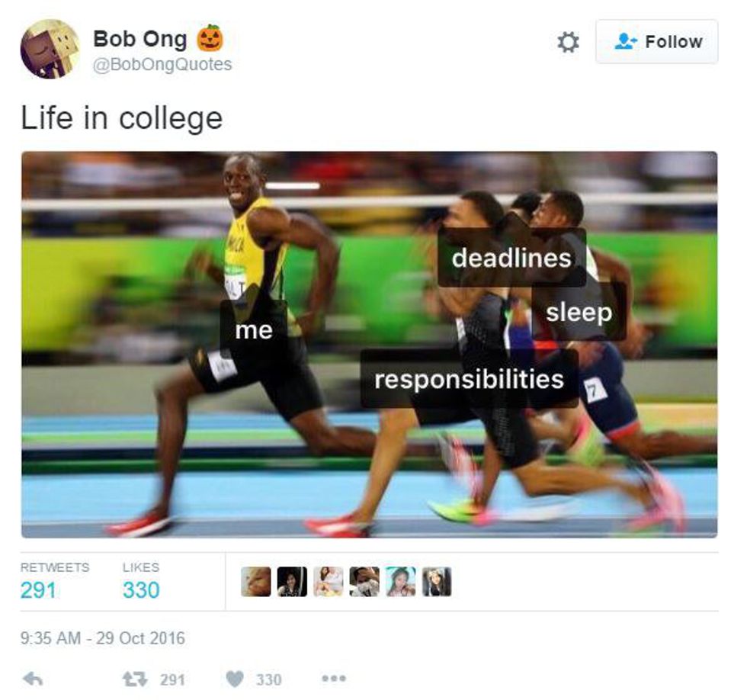The height and width of the screenshot is (700, 747).
Task: Like the tweet with heart icon
Action: click(x=235, y=679)
